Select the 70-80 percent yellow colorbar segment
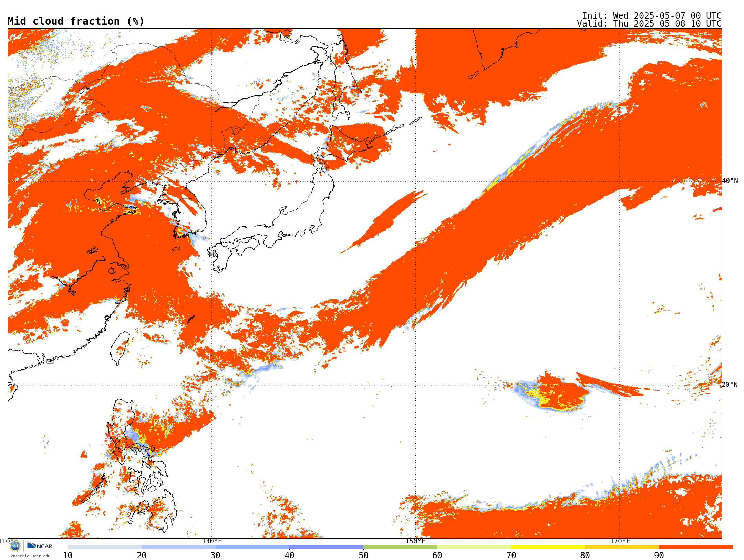The height and width of the screenshot is (560, 744). [x=548, y=547]
